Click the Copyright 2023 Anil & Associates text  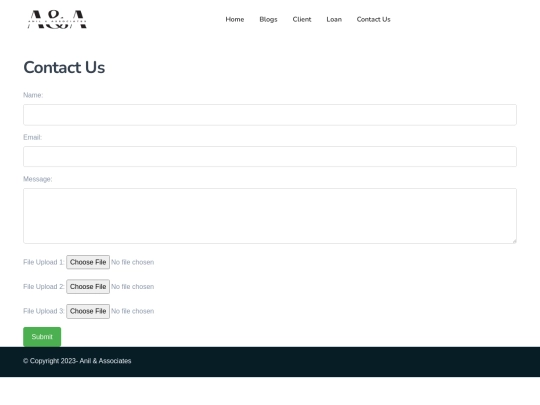click(77, 361)
